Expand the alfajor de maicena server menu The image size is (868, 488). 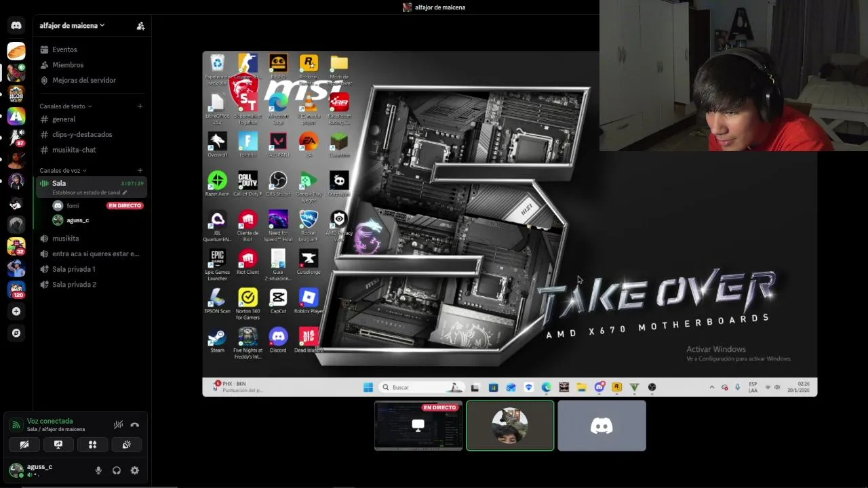[72, 26]
